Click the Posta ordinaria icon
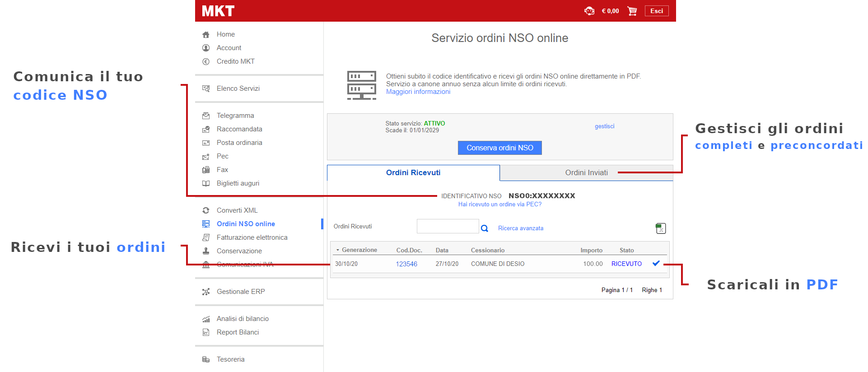 tap(206, 143)
